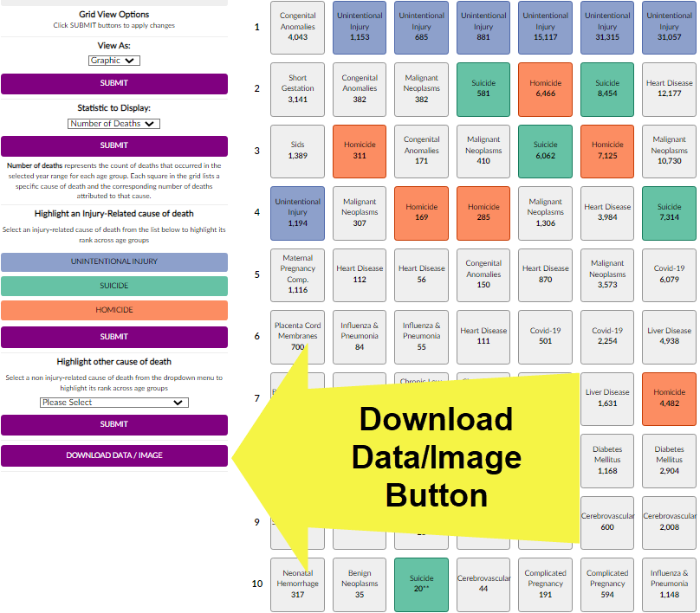Select the Sids 1,389 grid square
700x613 pixels.
297,152
